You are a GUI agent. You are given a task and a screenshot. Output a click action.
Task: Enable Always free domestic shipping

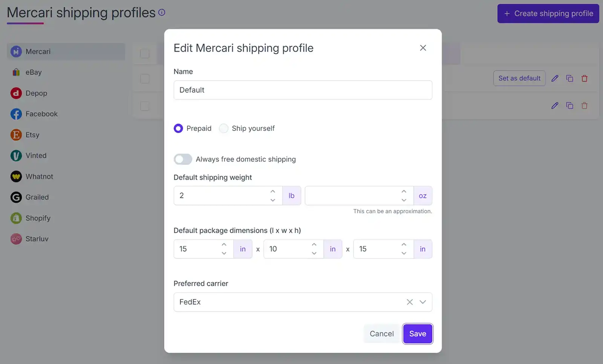(x=183, y=159)
